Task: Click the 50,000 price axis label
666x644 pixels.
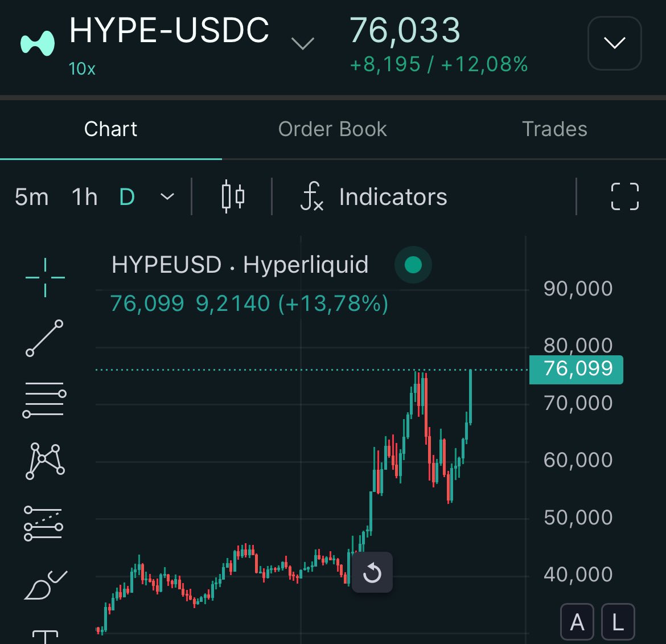Action: tap(578, 518)
